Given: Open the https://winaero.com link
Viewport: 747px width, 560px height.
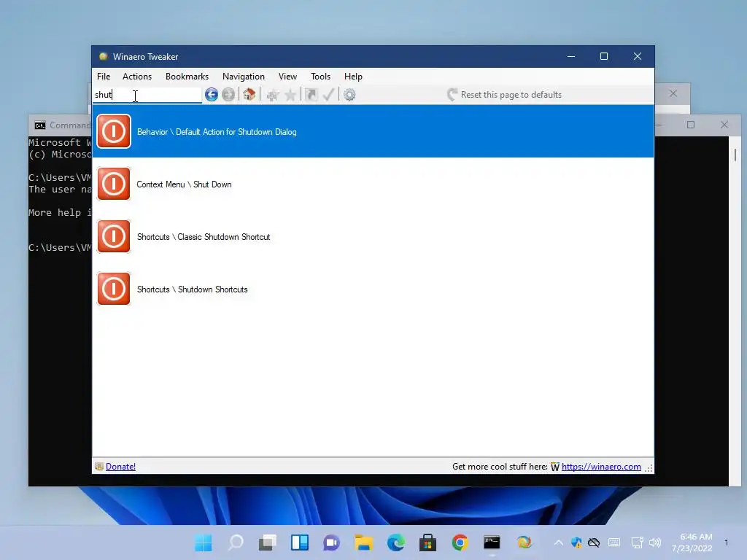Looking at the screenshot, I should (601, 467).
